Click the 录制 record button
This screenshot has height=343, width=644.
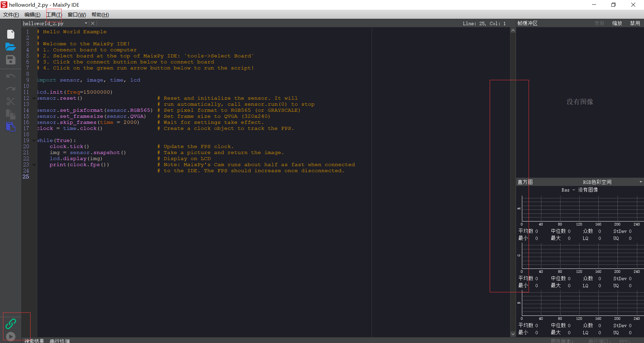pyautogui.click(x=599, y=23)
